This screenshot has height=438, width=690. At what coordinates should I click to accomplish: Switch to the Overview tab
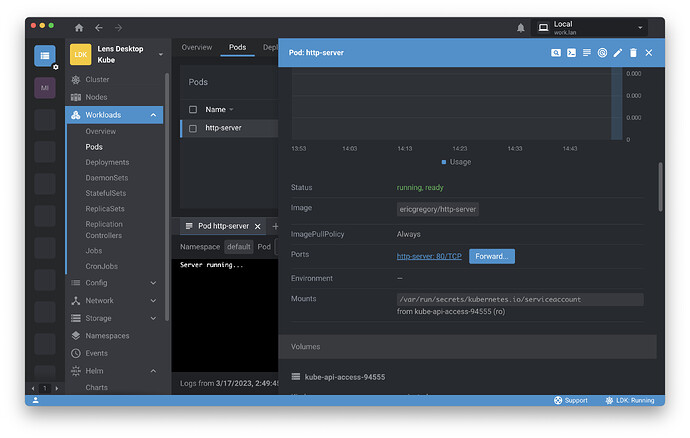click(x=196, y=47)
